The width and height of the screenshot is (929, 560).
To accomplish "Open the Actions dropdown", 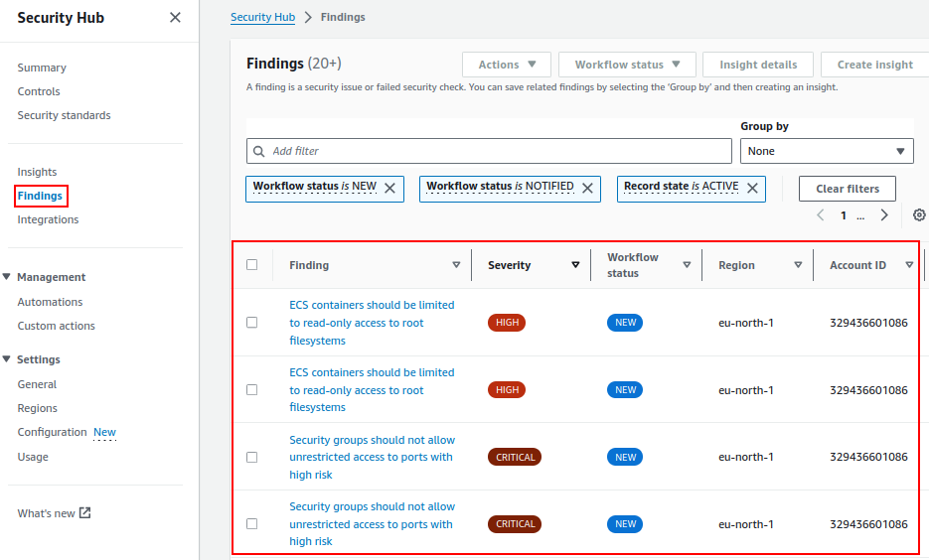I will pos(507,65).
